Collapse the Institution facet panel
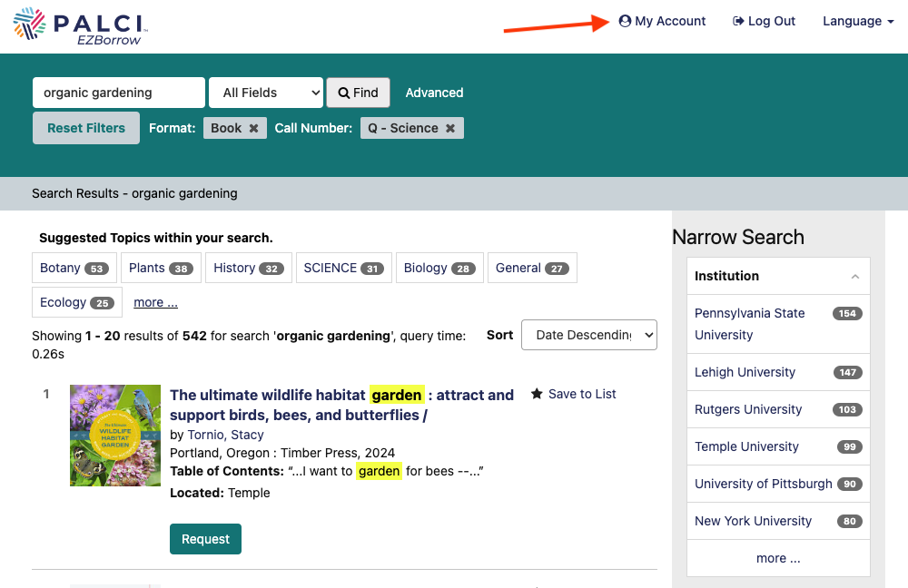 point(854,276)
